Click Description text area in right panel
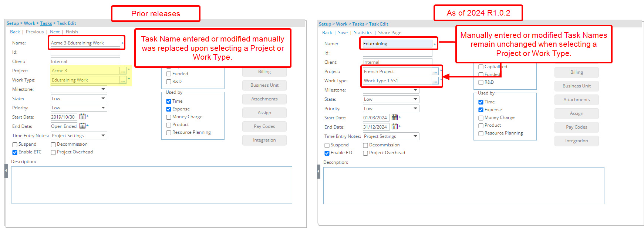This screenshot has width=644, height=232. (x=464, y=186)
